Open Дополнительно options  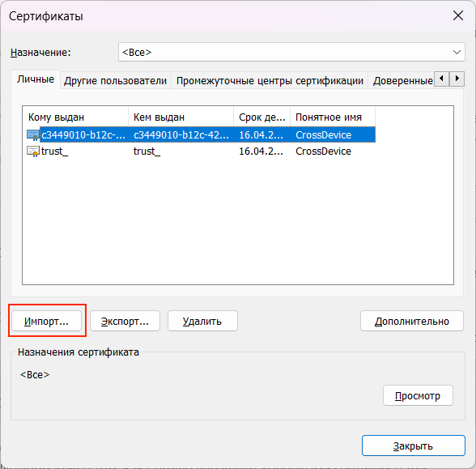click(412, 321)
